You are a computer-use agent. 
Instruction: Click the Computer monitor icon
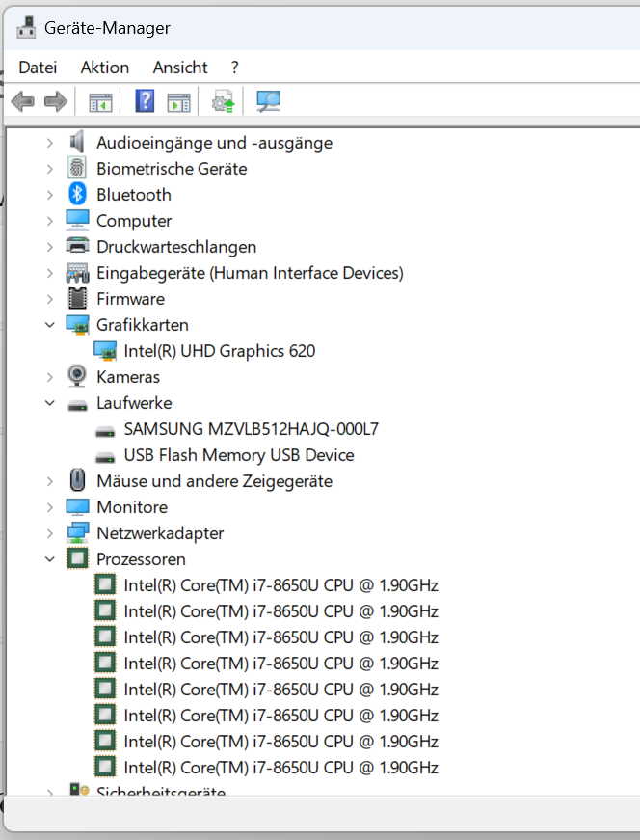tap(77, 220)
